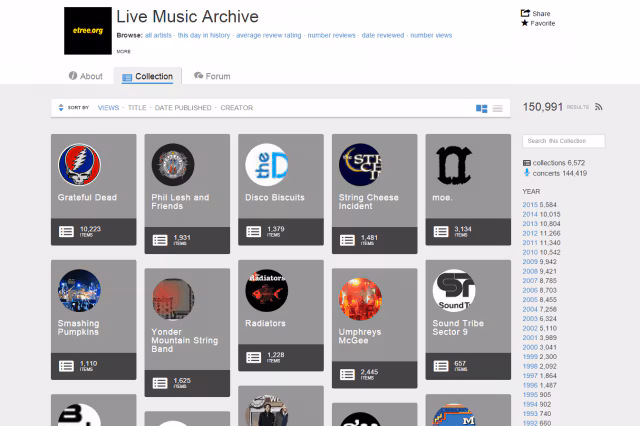Browse by number views
The image size is (640, 426).
(x=431, y=35)
